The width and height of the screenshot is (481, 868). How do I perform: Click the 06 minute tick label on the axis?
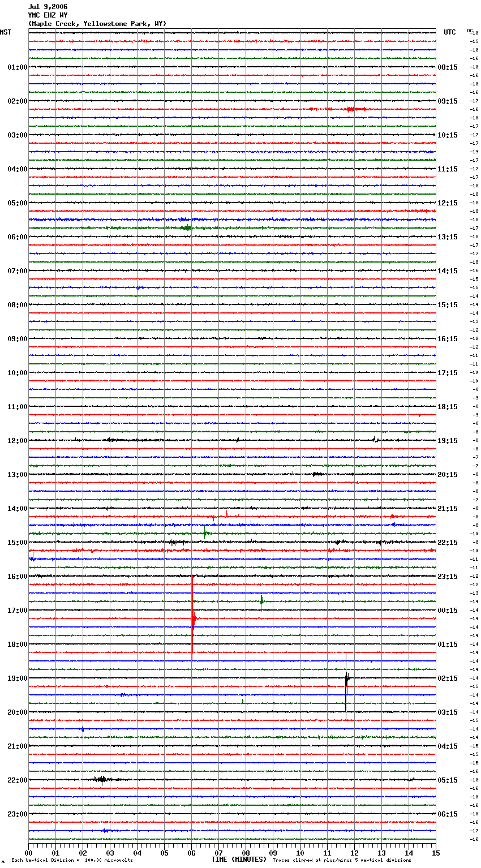[191, 853]
